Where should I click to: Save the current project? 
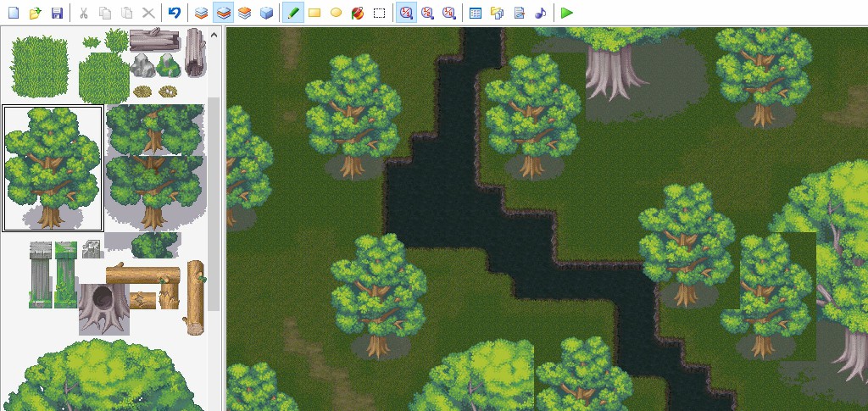point(57,13)
